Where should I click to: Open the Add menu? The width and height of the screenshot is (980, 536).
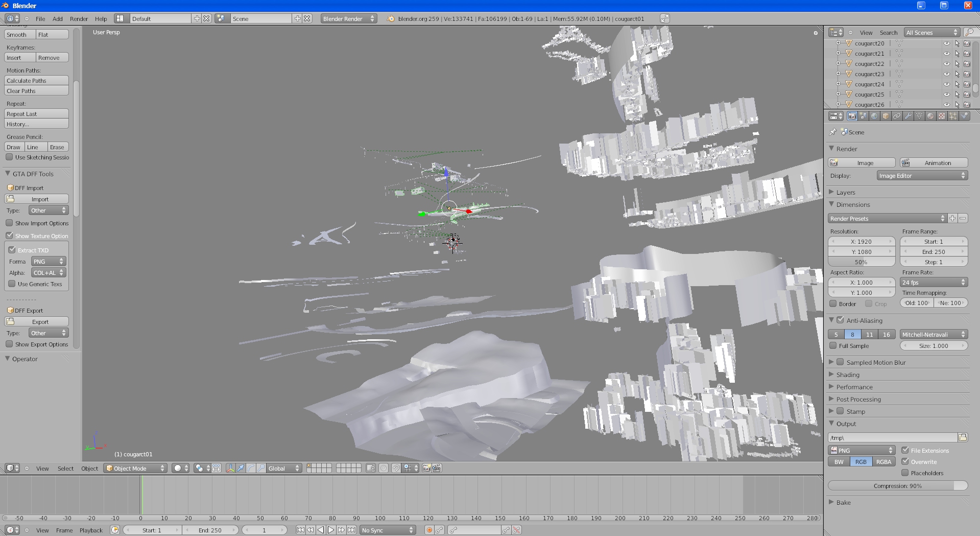click(x=58, y=19)
